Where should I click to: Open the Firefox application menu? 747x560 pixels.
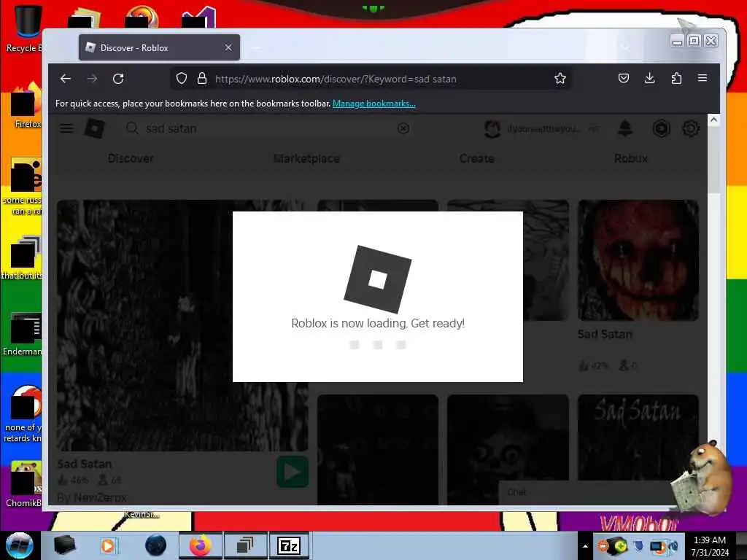(x=703, y=77)
